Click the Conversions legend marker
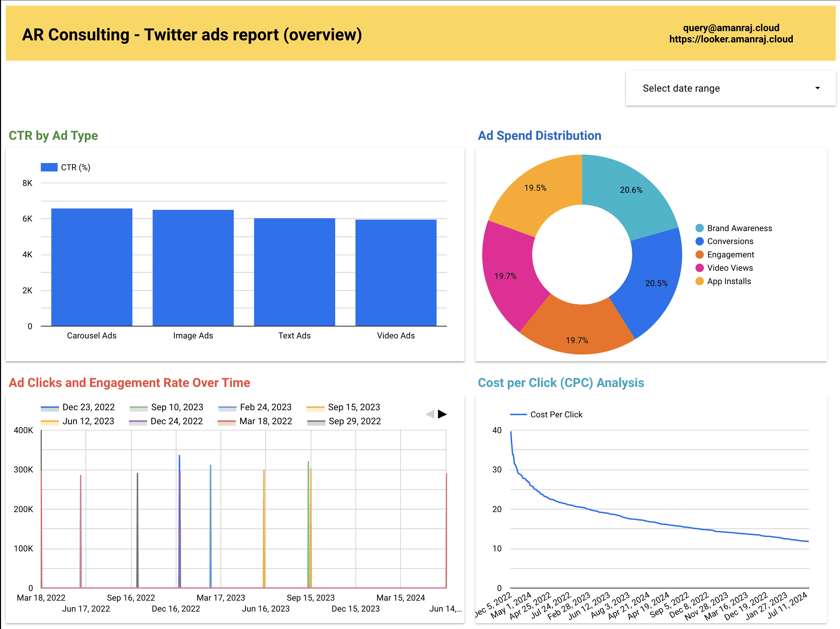Screen dimensions: 840x629 coord(699,241)
